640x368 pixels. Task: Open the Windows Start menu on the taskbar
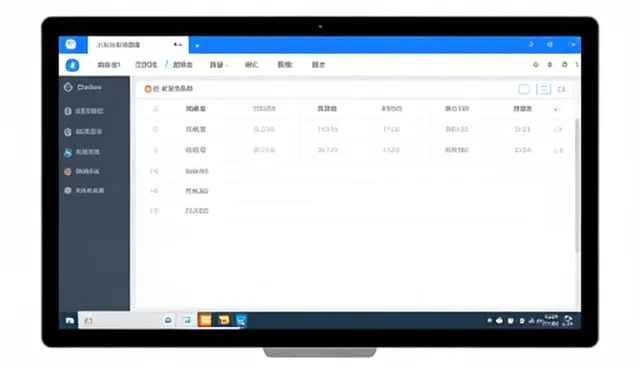click(70, 321)
